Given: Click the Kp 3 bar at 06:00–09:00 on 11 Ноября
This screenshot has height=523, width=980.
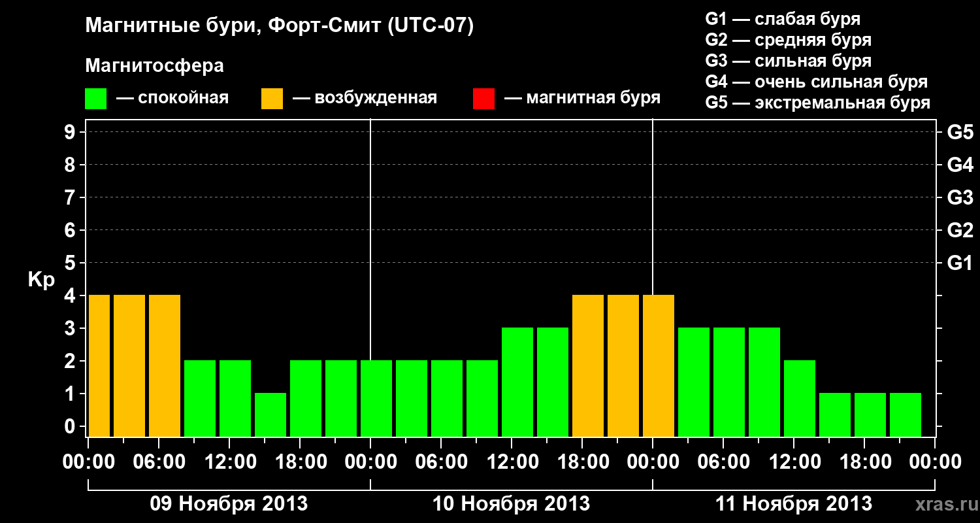Looking at the screenshot, I should pyautogui.click(x=729, y=382).
